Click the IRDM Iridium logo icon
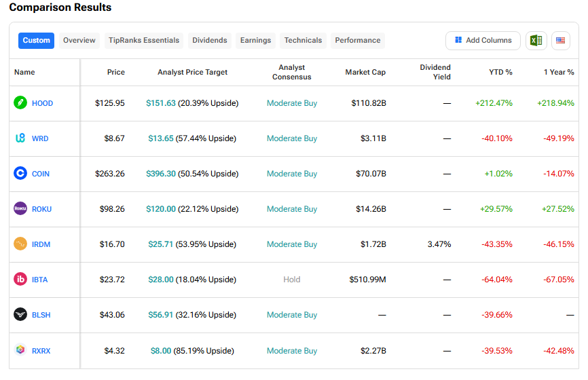 pyautogui.click(x=20, y=244)
